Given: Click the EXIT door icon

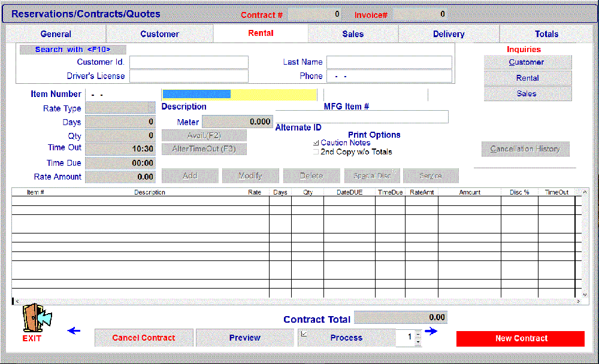Looking at the screenshot, I should pos(37,318).
